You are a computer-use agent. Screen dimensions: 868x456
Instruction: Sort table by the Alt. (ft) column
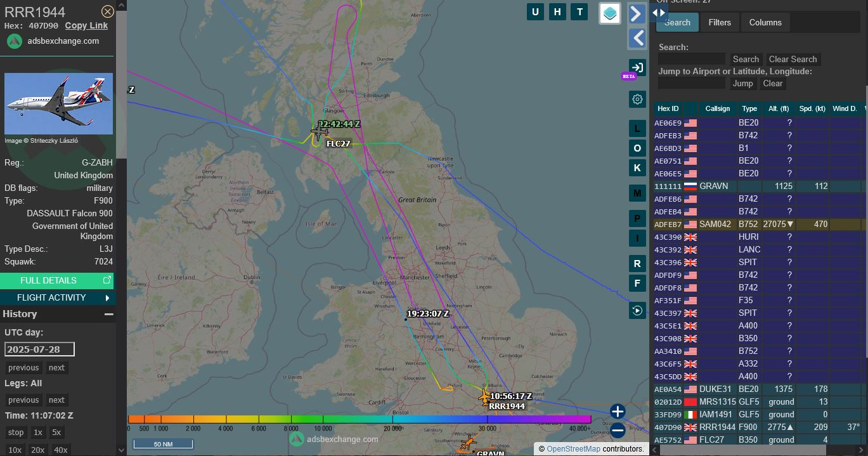point(779,108)
